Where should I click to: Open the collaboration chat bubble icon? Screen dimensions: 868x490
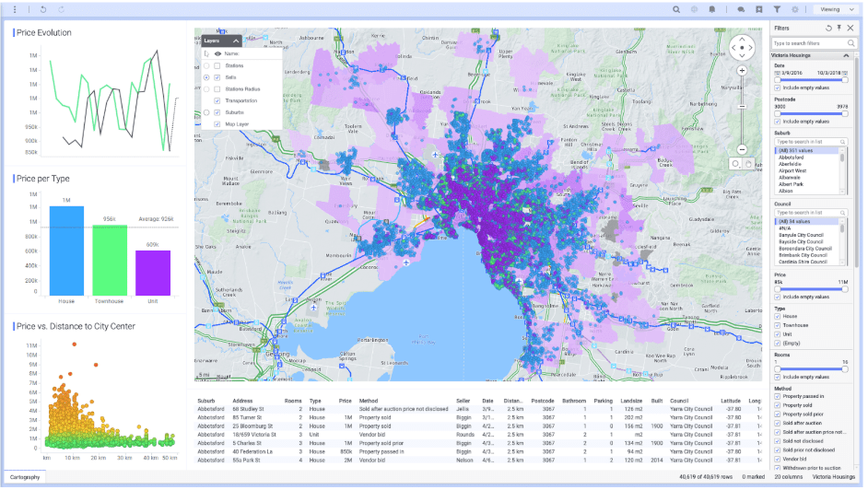click(741, 9)
